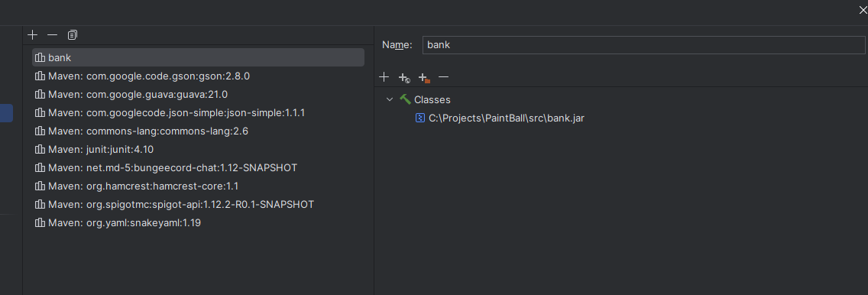868x295 pixels.
Task: Add library root with plus icon under Name
Action: pyautogui.click(x=384, y=77)
